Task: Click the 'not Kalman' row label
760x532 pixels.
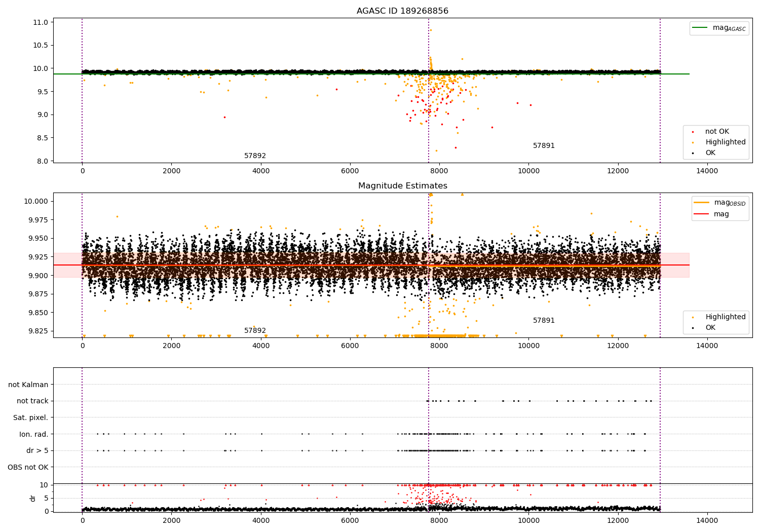Action: (28, 385)
